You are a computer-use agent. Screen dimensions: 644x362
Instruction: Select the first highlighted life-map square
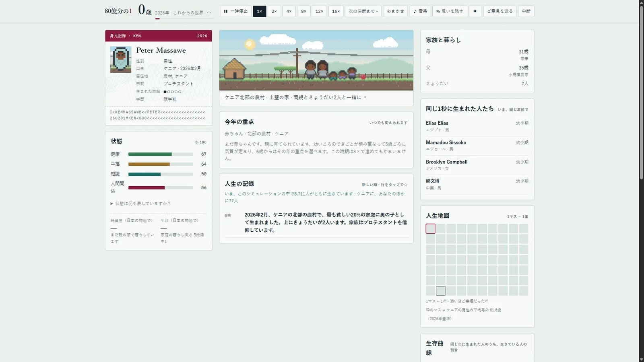click(430, 228)
